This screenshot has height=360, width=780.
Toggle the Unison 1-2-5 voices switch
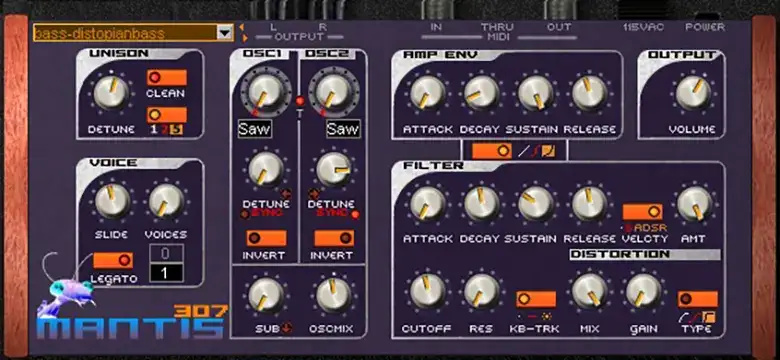coord(167,115)
